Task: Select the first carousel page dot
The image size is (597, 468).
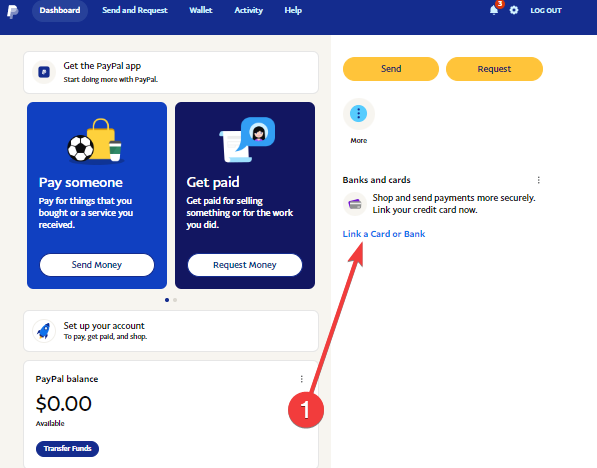Action: pyautogui.click(x=167, y=300)
